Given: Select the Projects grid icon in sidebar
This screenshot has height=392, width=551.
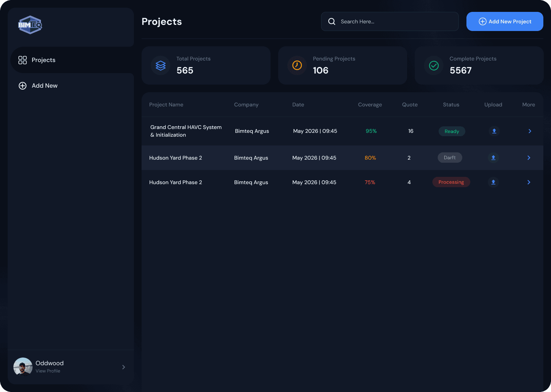Looking at the screenshot, I should point(22,60).
